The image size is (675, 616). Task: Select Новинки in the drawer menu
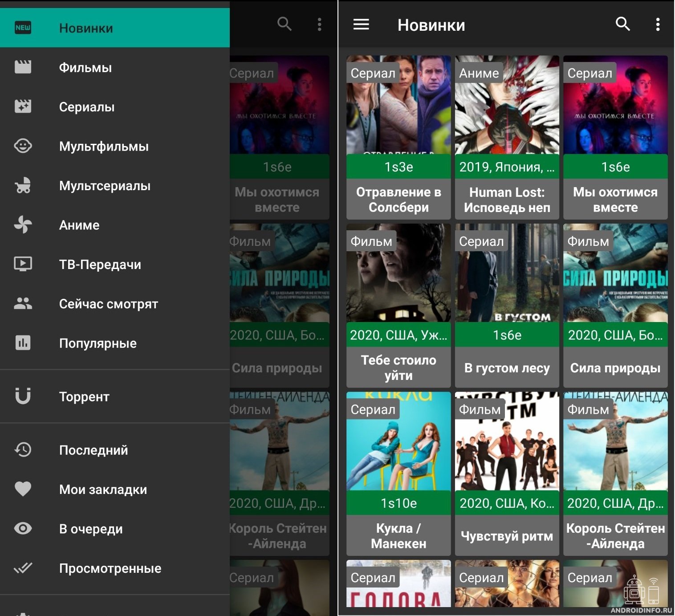pos(86,28)
